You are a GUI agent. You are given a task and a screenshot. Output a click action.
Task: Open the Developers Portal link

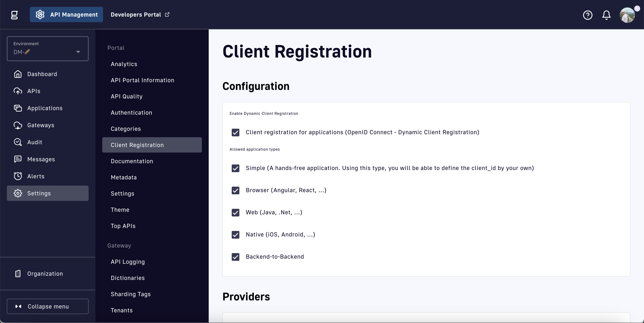140,15
